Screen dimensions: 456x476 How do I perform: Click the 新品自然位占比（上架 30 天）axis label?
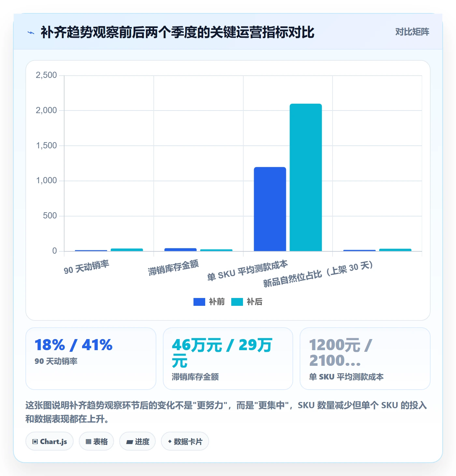[318, 274]
